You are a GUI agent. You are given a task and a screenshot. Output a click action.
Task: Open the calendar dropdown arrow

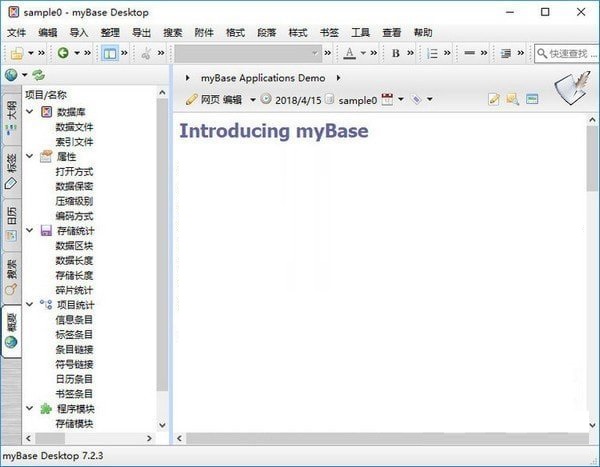(401, 100)
